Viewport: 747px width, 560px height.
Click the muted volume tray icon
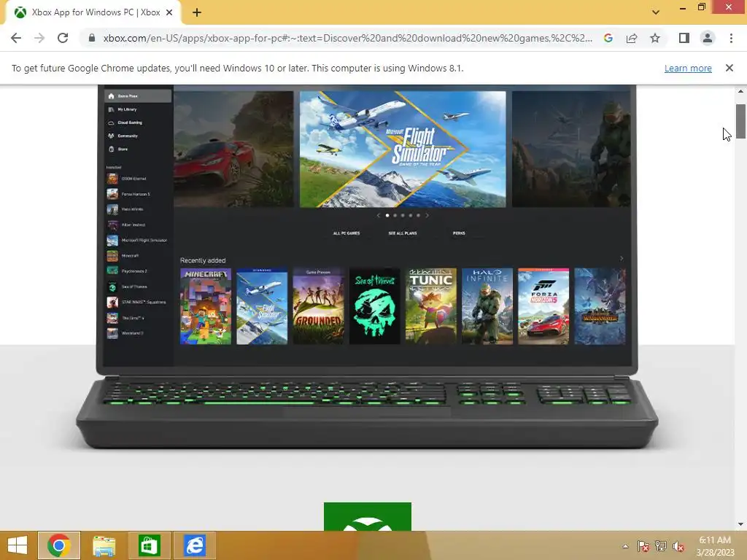point(678,546)
